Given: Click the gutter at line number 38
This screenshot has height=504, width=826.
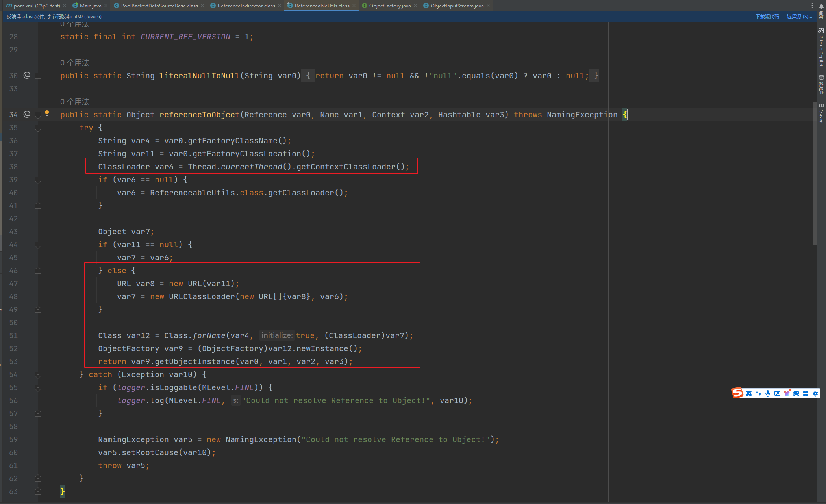Looking at the screenshot, I should pyautogui.click(x=14, y=167).
